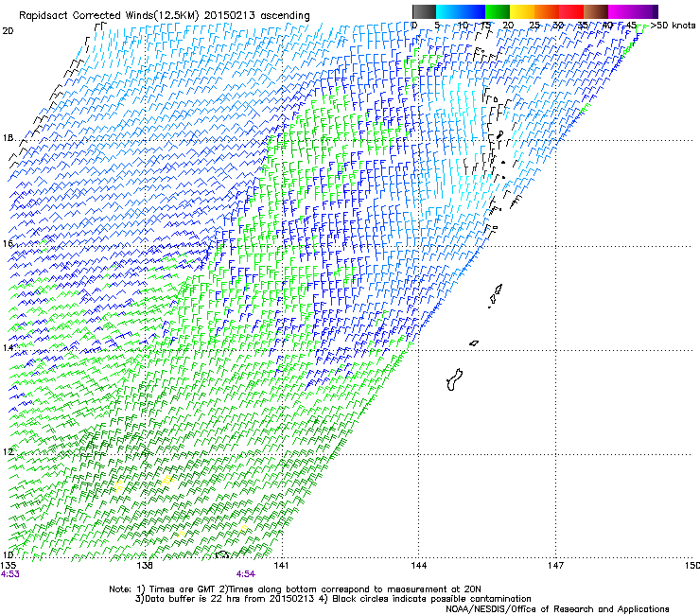Click the yellow 20-25 knots color bar segment
700x615 pixels.
pos(522,11)
